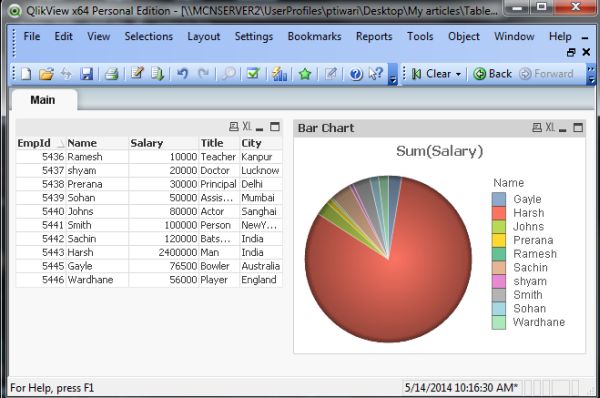Open the File menu
Screen dimensions: 600x398
pyautogui.click(x=32, y=36)
